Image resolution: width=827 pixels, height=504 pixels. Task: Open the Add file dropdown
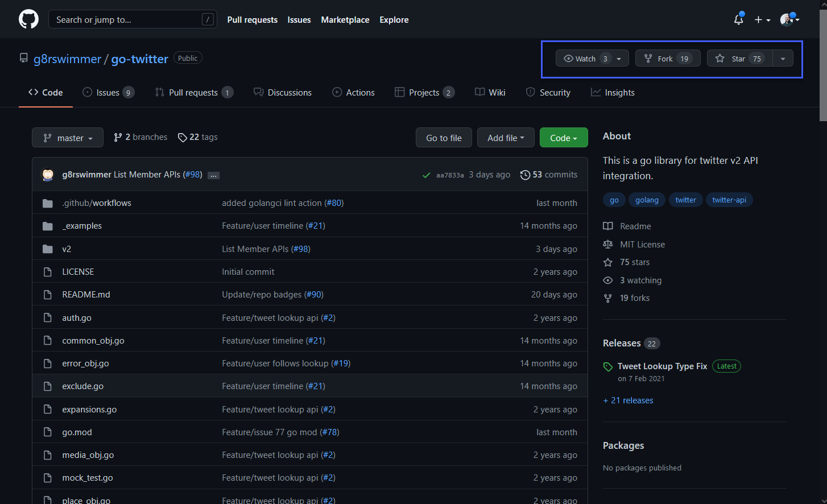pyautogui.click(x=505, y=137)
